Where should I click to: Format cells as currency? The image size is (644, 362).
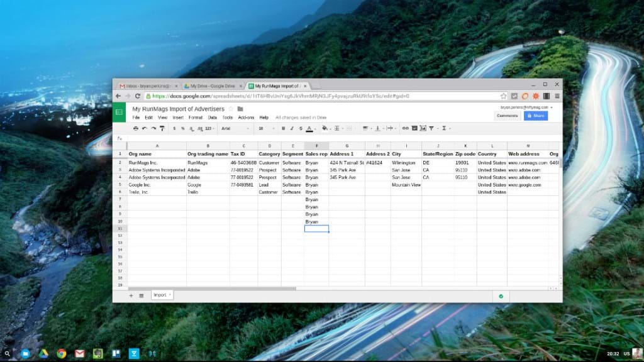click(x=174, y=128)
